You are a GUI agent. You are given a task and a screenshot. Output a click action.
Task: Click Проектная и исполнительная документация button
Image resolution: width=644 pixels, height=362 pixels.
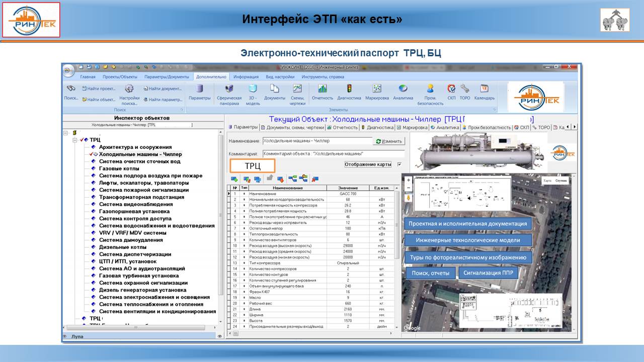tap(467, 224)
